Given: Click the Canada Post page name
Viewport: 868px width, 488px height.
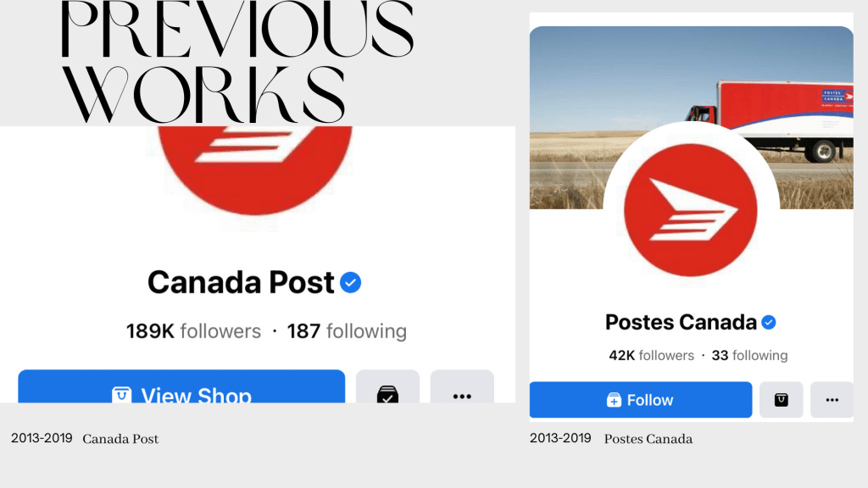Looking at the screenshot, I should click(242, 282).
